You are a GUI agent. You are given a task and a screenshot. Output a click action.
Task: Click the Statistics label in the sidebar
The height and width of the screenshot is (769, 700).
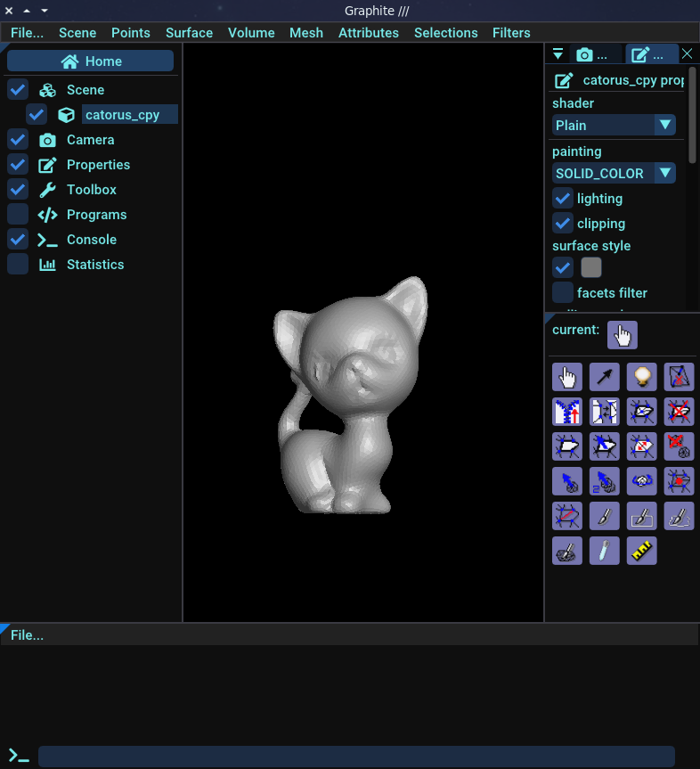(x=95, y=265)
